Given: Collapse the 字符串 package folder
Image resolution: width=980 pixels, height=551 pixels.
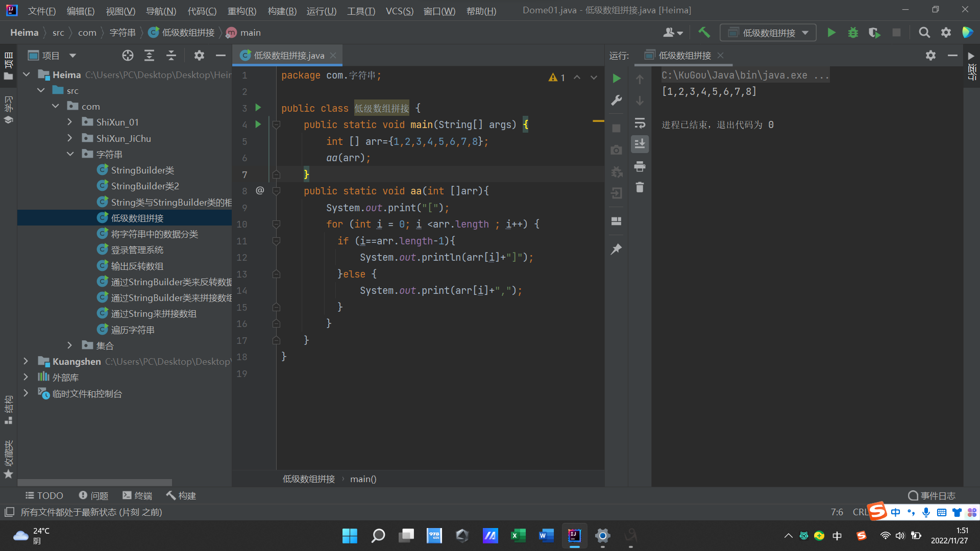Looking at the screenshot, I should tap(70, 154).
